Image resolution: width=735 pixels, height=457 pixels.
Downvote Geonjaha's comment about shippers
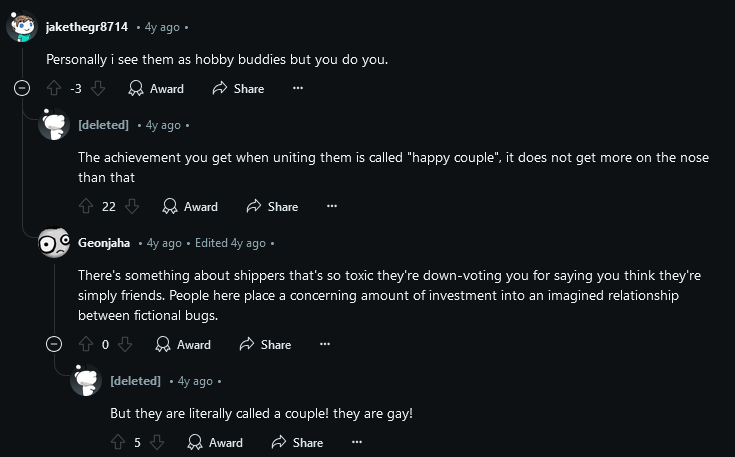point(125,345)
